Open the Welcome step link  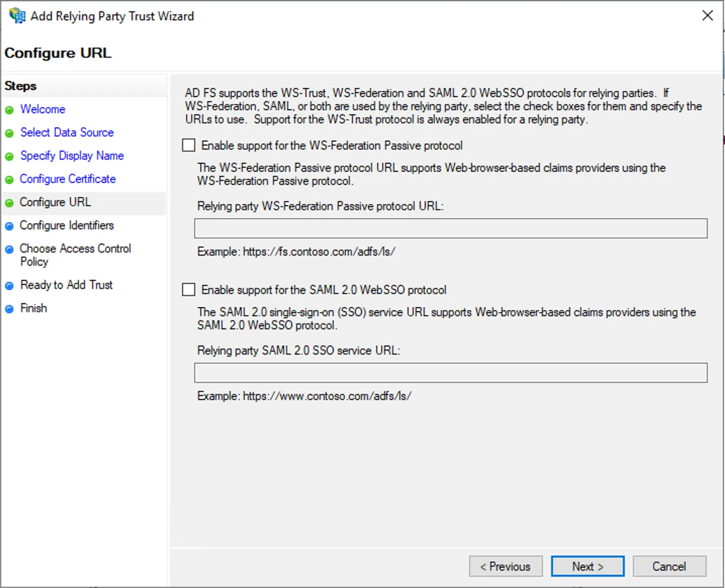tap(42, 109)
